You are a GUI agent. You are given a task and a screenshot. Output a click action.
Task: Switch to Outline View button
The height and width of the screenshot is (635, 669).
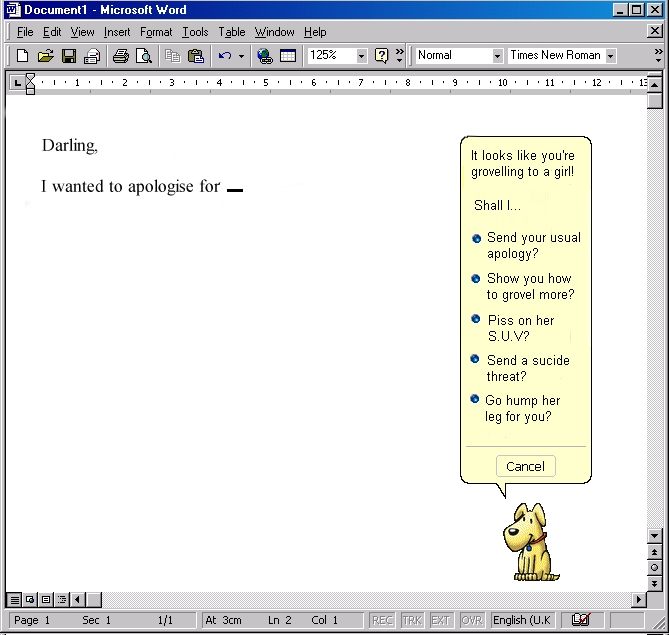[x=62, y=600]
